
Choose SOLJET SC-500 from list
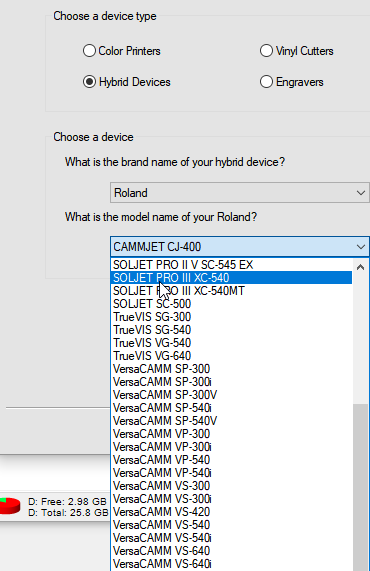(x=231, y=304)
